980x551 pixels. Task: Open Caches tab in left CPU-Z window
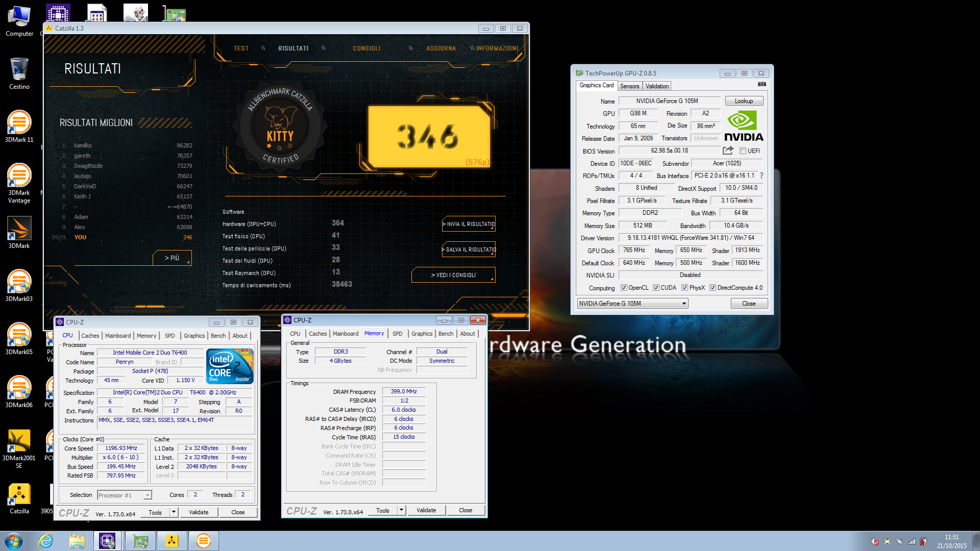[x=90, y=336]
